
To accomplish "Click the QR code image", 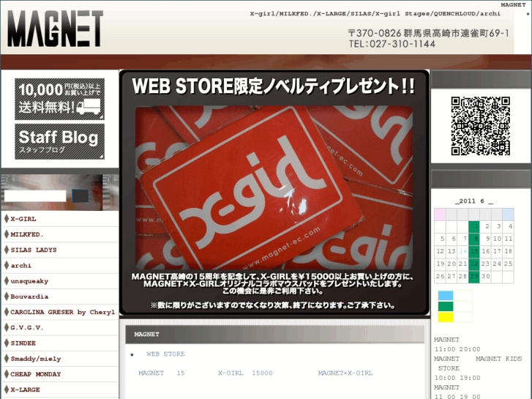I will coord(481,126).
